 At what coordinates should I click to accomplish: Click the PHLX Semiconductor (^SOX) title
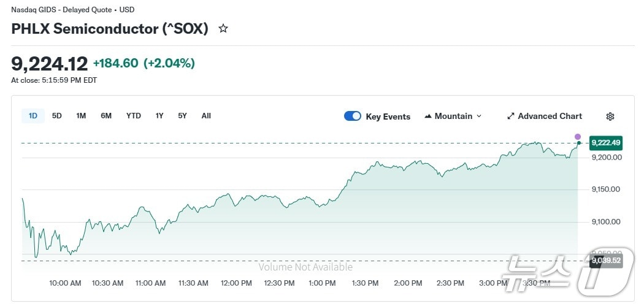coord(110,29)
